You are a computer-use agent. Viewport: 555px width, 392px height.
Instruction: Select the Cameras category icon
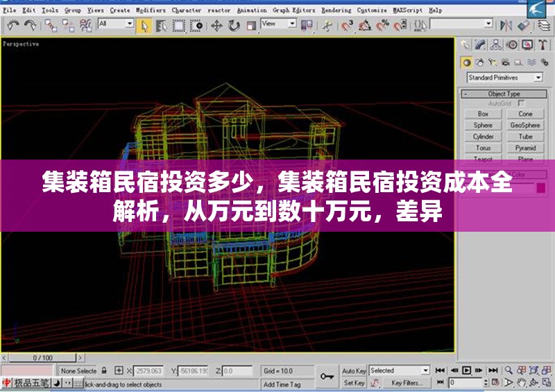tap(506, 62)
